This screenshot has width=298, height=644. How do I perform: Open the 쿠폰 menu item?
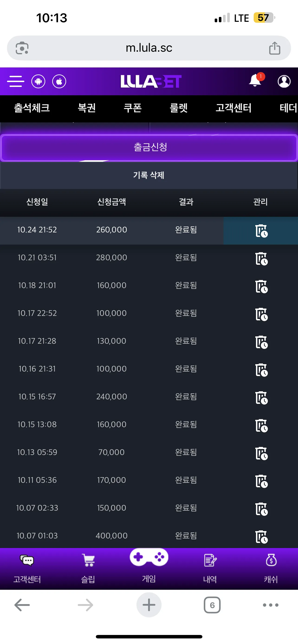(133, 108)
